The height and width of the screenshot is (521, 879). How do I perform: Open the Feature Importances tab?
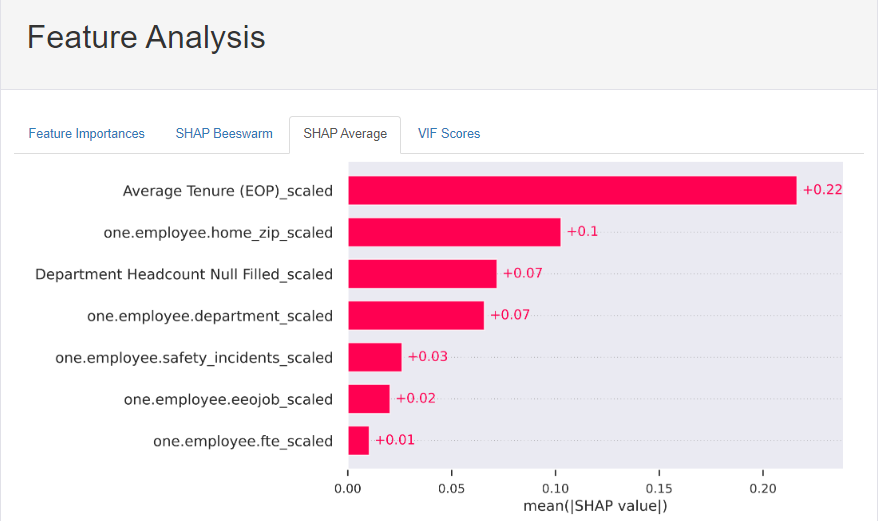coord(86,133)
